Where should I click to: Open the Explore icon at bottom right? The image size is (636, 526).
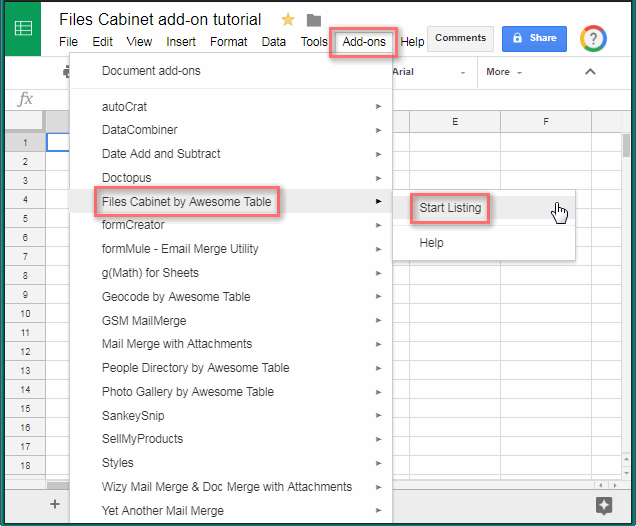point(603,505)
